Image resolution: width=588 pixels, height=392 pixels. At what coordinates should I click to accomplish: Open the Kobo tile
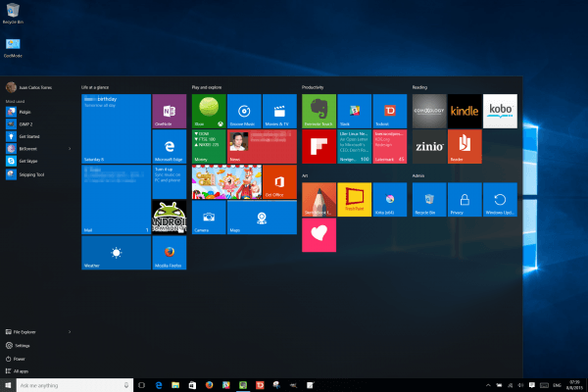click(500, 111)
